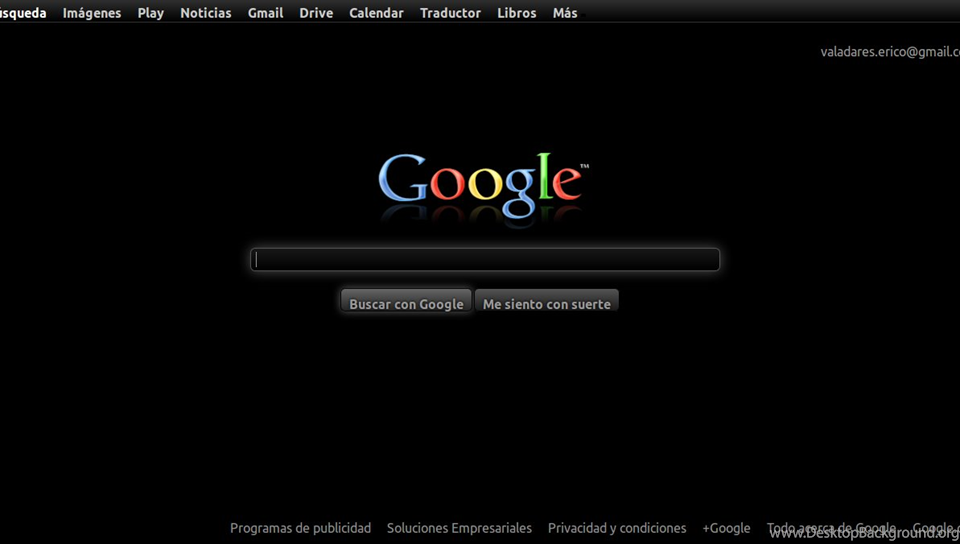Expand the Más menu
The height and width of the screenshot is (544, 960).
coord(565,13)
